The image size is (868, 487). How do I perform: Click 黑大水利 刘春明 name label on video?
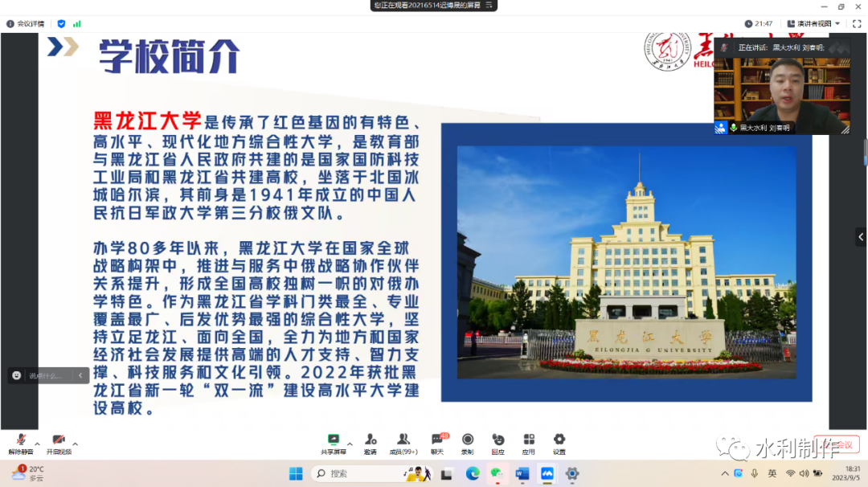coord(764,128)
